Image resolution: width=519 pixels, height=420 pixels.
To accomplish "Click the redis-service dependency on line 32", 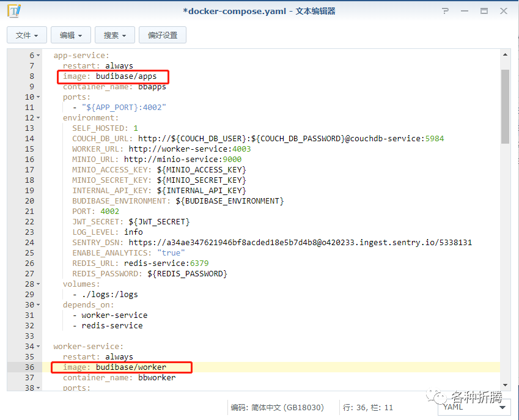I will (112, 326).
